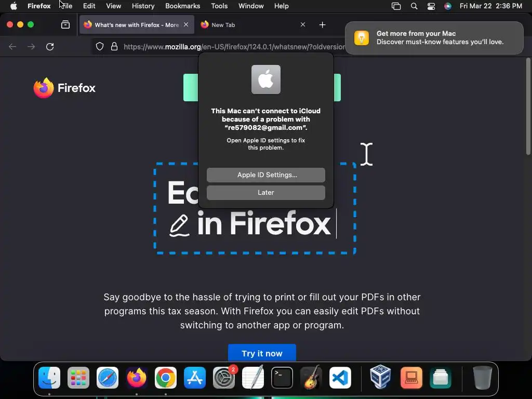Open the Edit menu
Image resolution: width=532 pixels, height=399 pixels.
pyautogui.click(x=89, y=6)
